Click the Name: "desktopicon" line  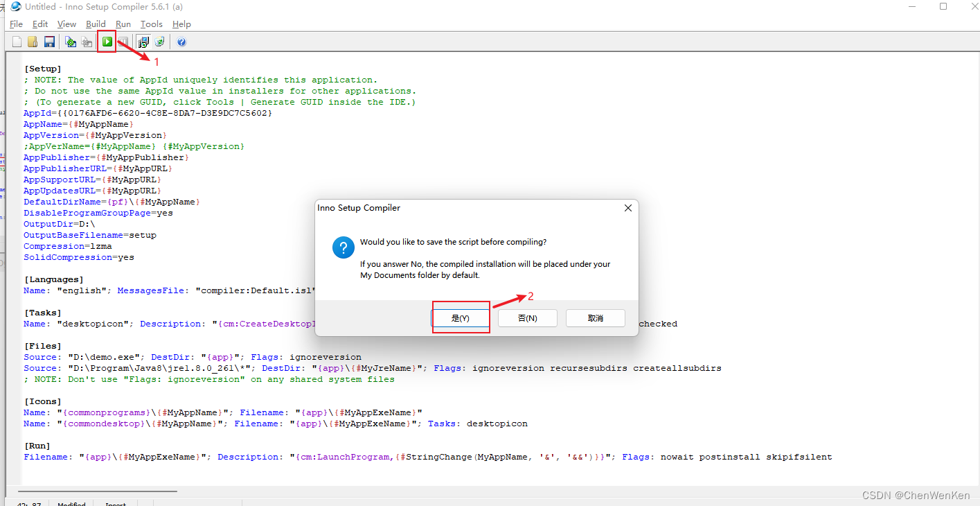point(170,324)
